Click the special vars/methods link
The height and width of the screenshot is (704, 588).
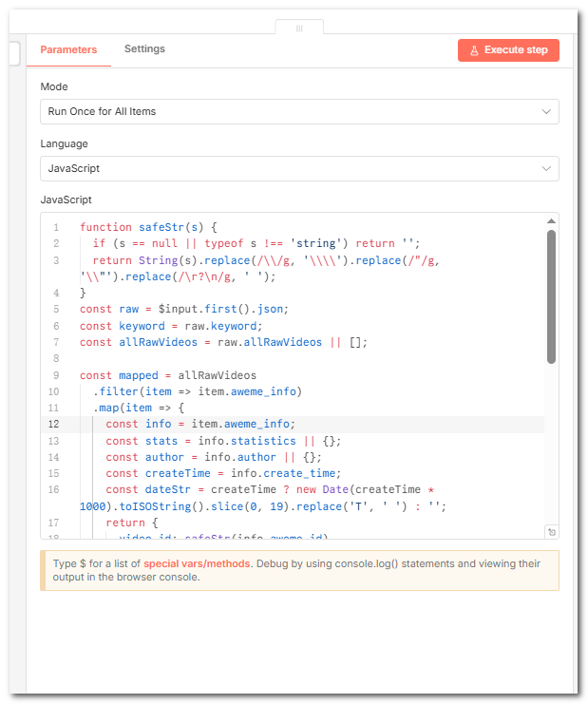(x=198, y=563)
